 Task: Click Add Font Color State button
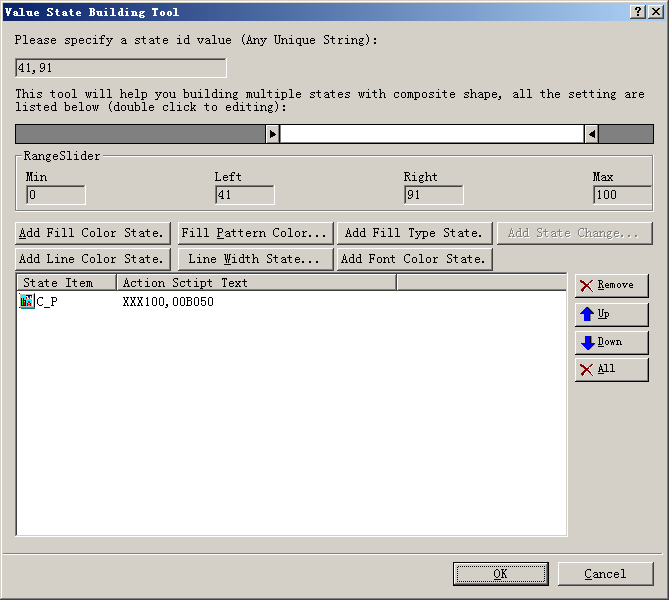(x=415, y=259)
